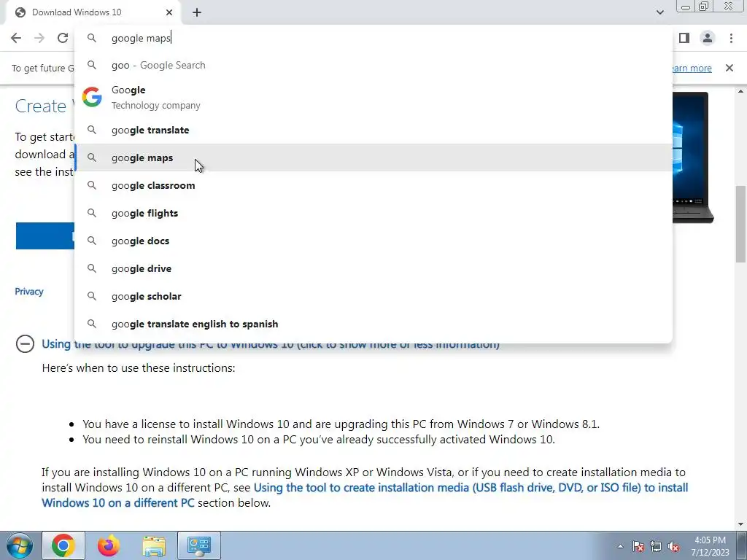Show hidden system tray icons arrow
The image size is (747, 560).
[620, 546]
